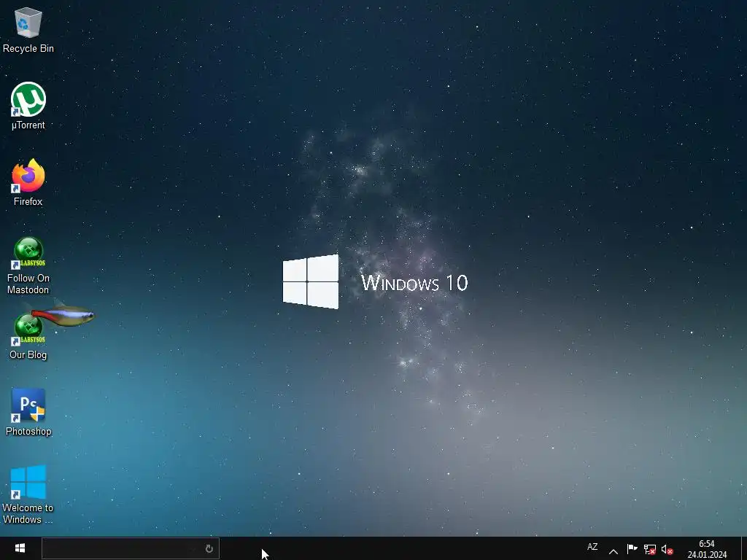Open the network status tray icon
The width and height of the screenshot is (747, 560).
649,550
